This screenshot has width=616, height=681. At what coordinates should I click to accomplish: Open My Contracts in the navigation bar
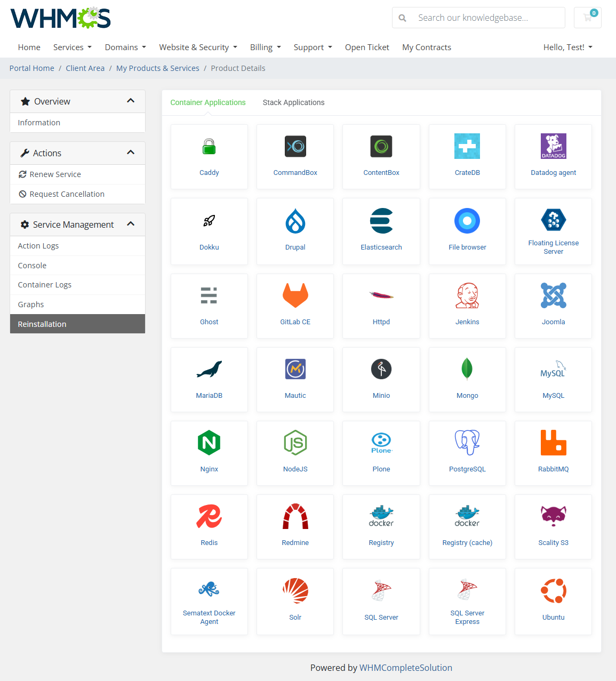tap(427, 47)
